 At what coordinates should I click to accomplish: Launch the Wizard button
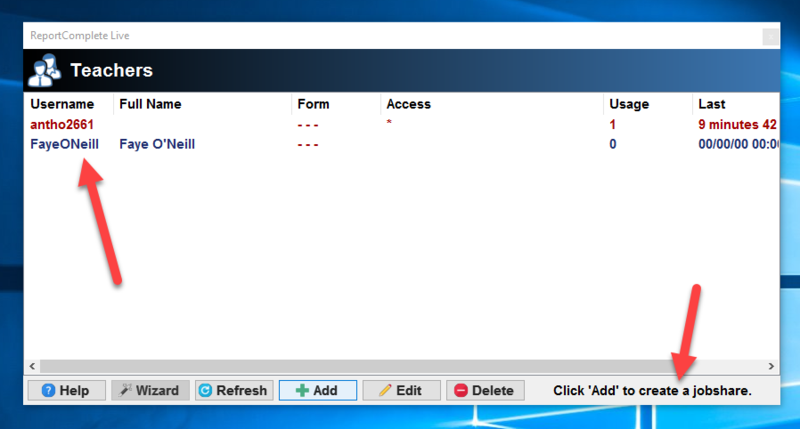[150, 390]
